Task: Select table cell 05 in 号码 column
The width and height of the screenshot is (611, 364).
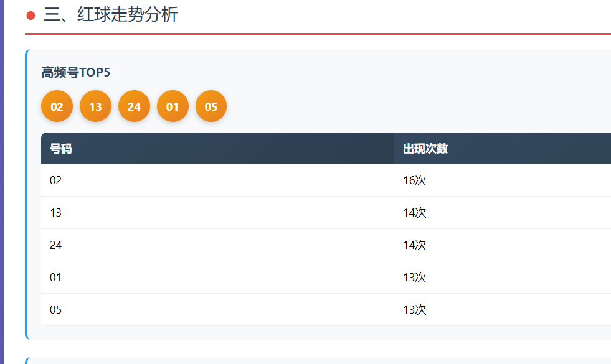Action: point(56,310)
